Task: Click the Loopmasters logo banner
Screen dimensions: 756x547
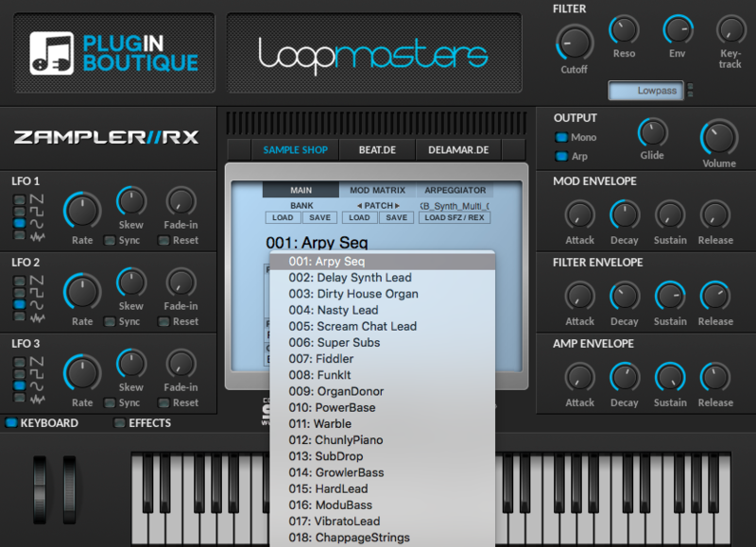Action: pyautogui.click(x=374, y=54)
